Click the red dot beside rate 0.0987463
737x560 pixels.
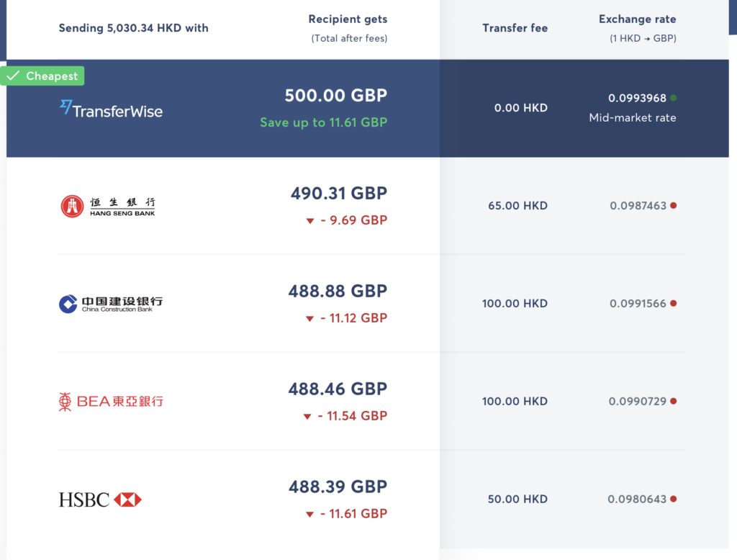coord(674,205)
